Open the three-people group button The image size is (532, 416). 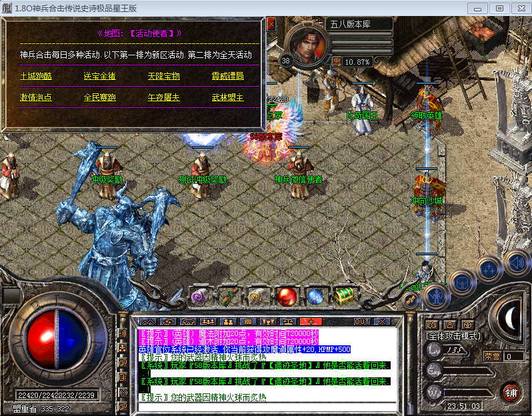[x=208, y=321]
